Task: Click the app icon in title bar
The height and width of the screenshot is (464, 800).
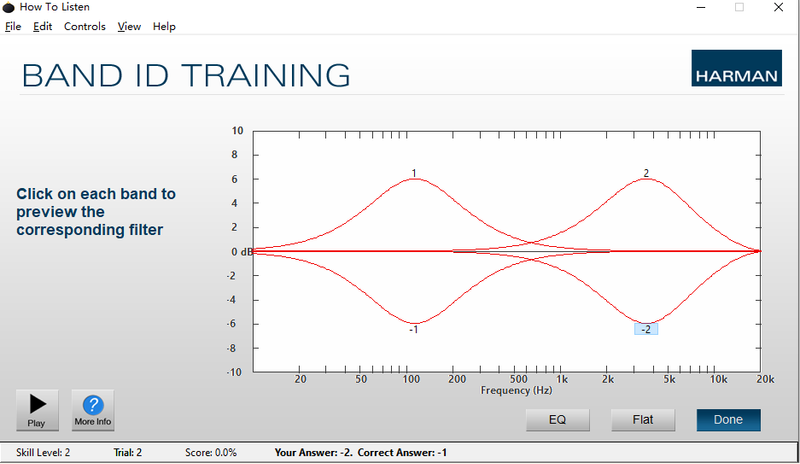Action: [x=9, y=7]
